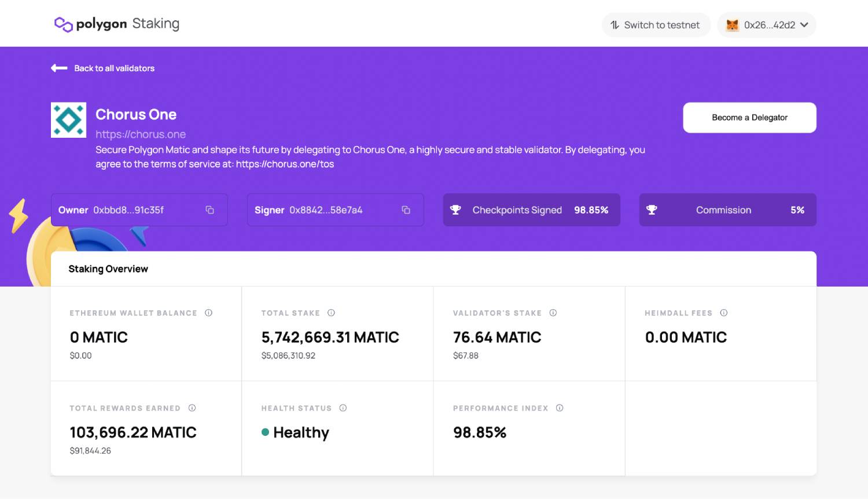868x499 pixels.
Task: Show info for Validator's Stake
Action: tap(553, 313)
